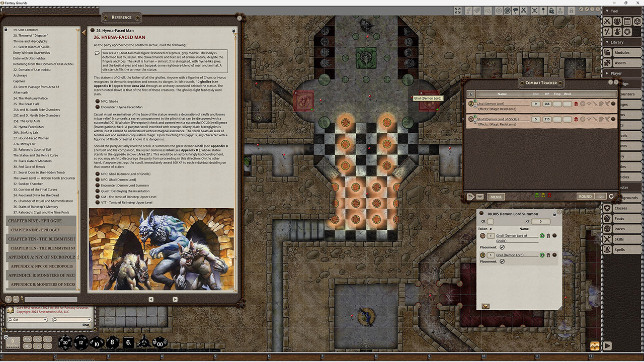Toggle the eye visibility icon in Combat Tracker header
Screen dimensions: 644x362
[x=471, y=94]
